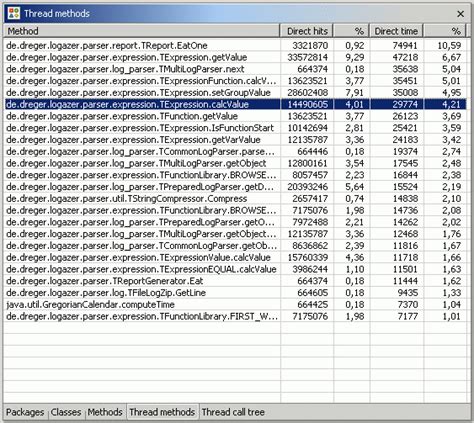The width and height of the screenshot is (474, 423).
Task: Close the Thread methods window
Action: (x=460, y=14)
